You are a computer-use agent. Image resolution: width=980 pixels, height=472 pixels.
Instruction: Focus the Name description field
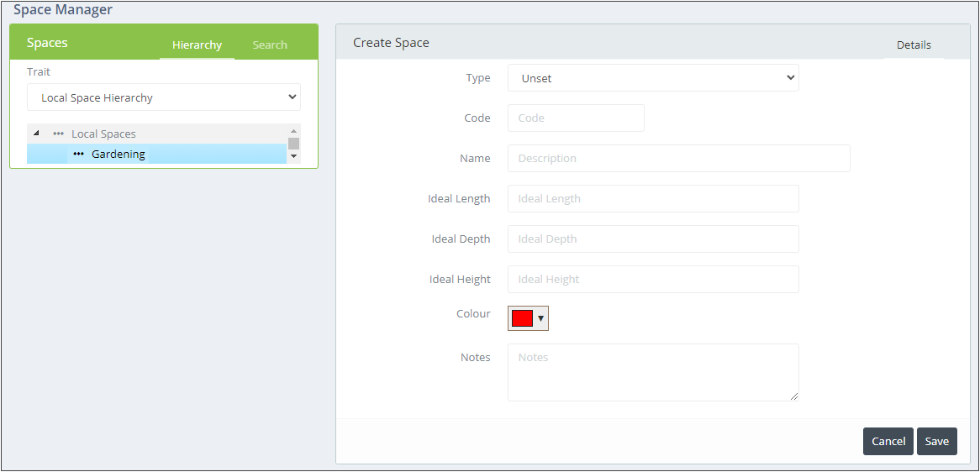tap(679, 159)
